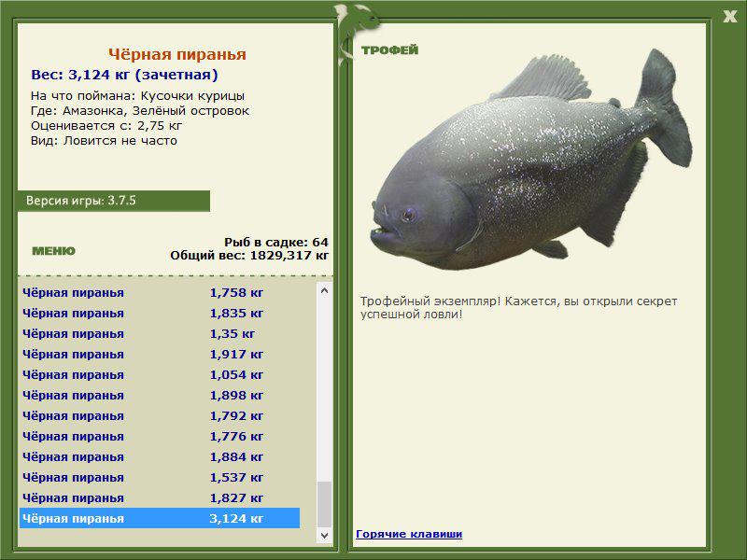
Task: Click the Версия игры 3.7.5 bar
Action: 113,201
